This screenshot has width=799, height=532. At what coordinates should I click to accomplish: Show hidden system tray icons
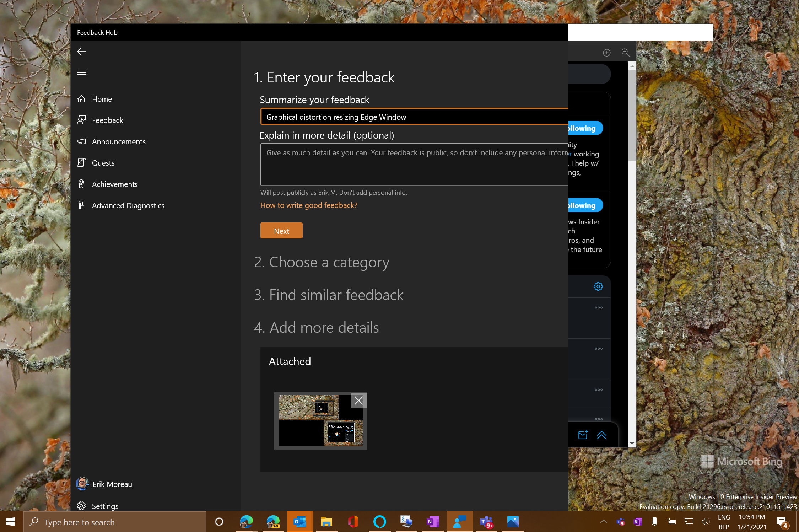click(x=603, y=522)
